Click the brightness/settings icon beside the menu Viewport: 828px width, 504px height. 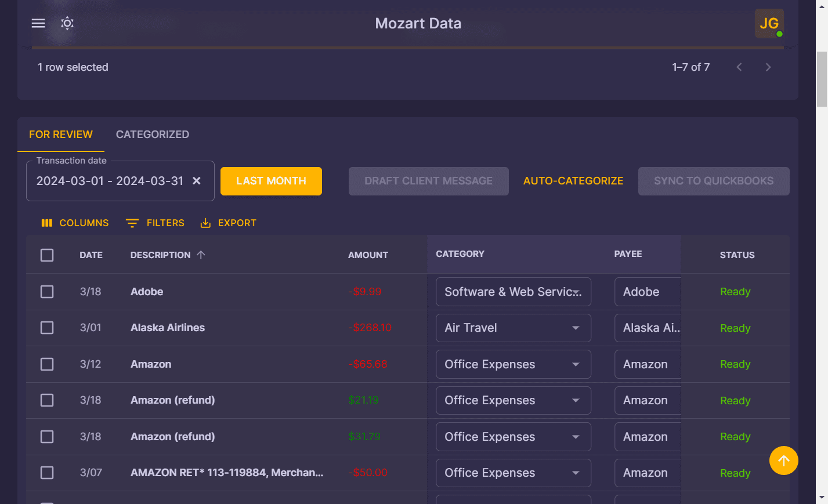[67, 23]
